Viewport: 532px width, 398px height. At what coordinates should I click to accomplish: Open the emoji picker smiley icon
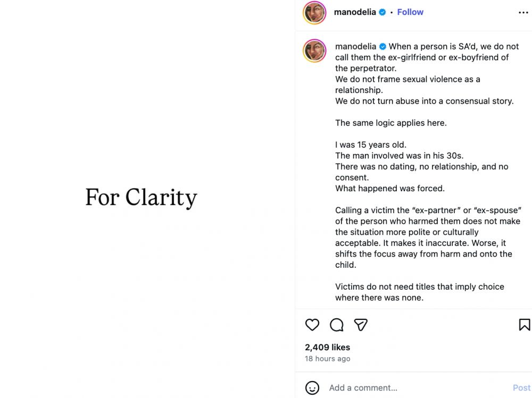pyautogui.click(x=312, y=387)
